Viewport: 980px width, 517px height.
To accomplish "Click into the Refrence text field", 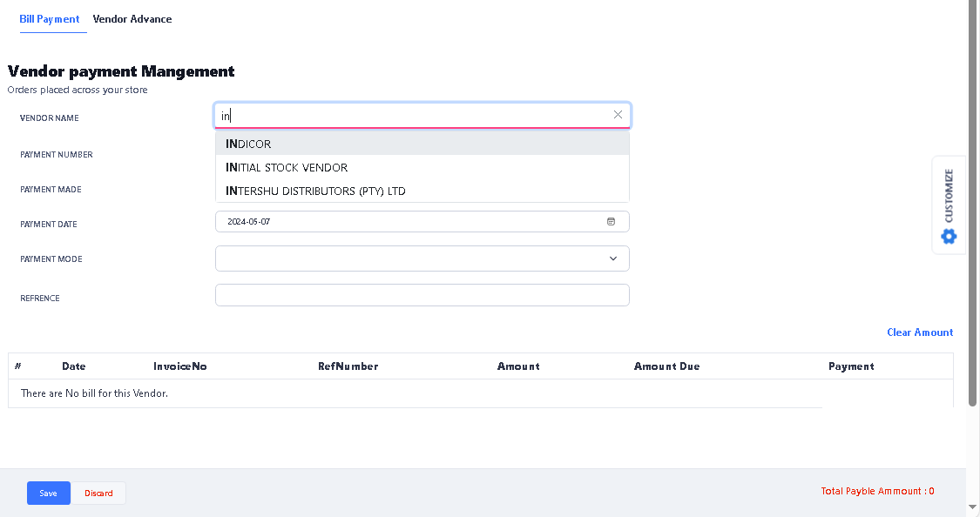I will click(422, 296).
